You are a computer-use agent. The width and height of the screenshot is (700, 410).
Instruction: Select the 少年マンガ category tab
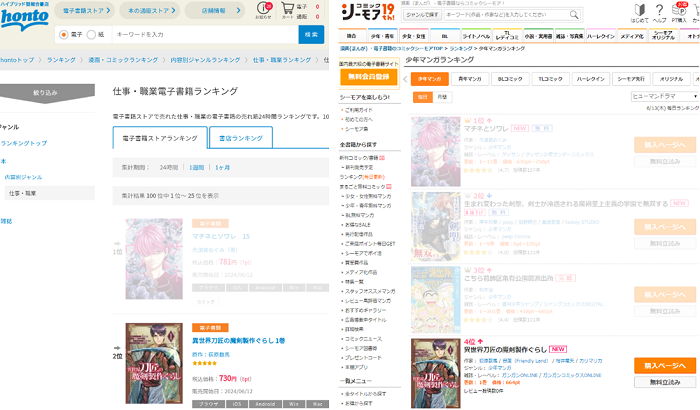click(x=429, y=79)
